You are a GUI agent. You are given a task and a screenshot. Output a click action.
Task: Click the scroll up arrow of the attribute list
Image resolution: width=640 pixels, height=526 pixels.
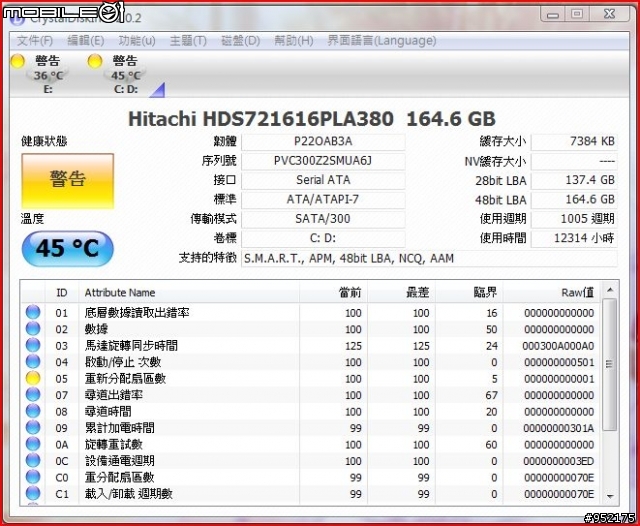[610, 290]
